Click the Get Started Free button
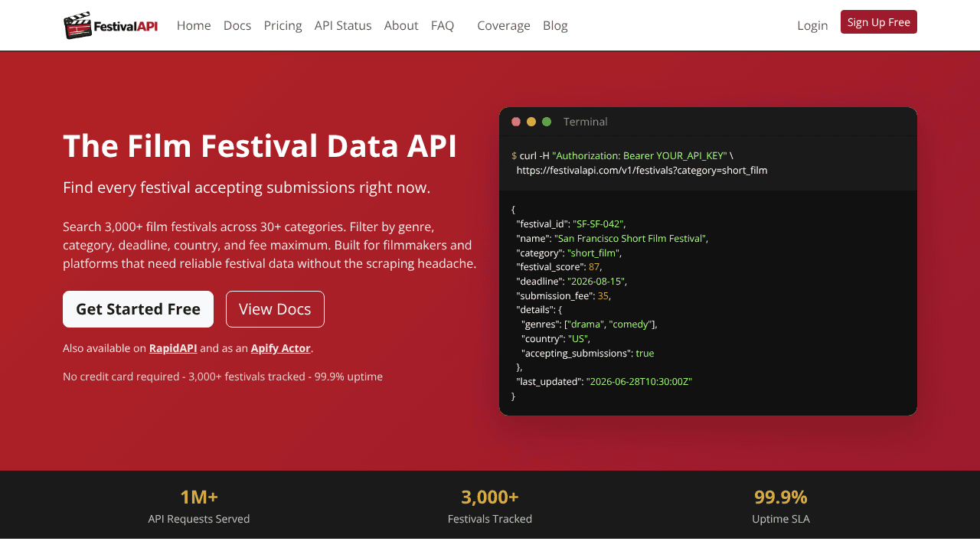The height and width of the screenshot is (551, 980). coord(138,309)
